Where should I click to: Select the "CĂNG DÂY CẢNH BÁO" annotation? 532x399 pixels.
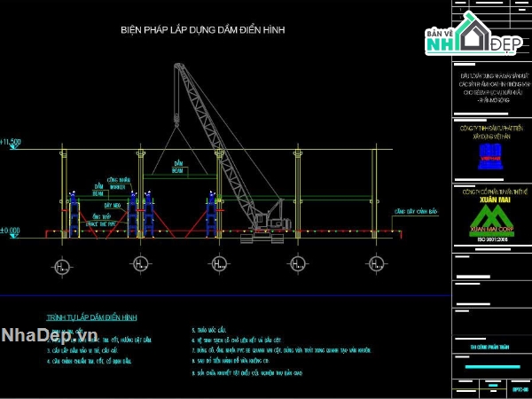click(x=416, y=212)
